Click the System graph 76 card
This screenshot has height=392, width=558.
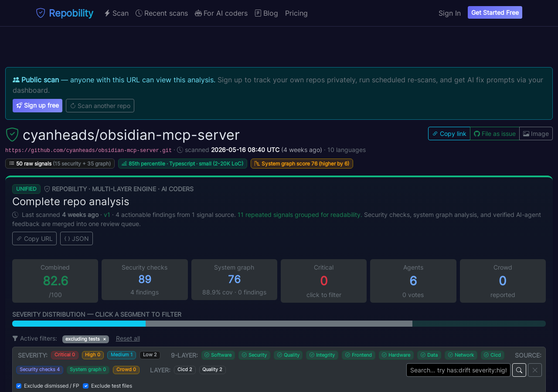coord(234,280)
